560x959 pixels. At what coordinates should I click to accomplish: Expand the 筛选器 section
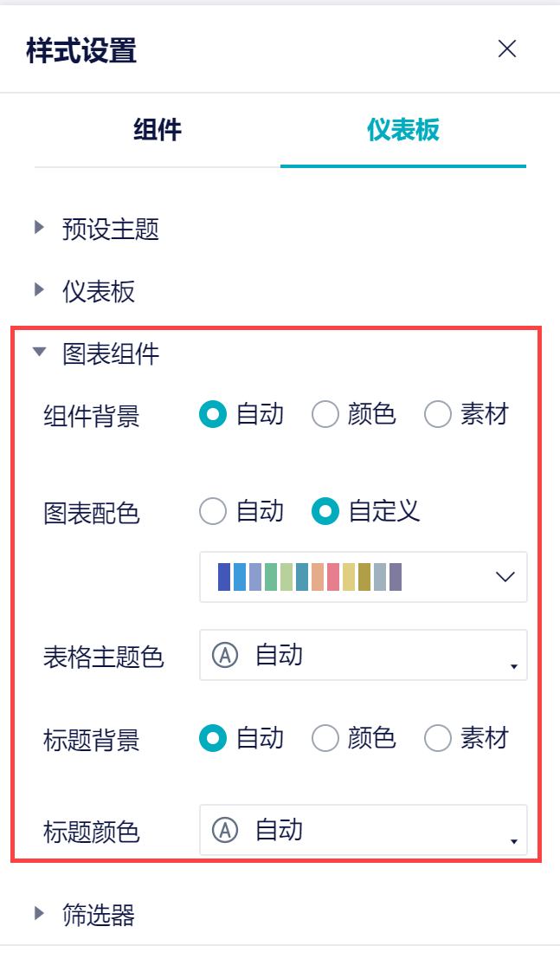39,912
